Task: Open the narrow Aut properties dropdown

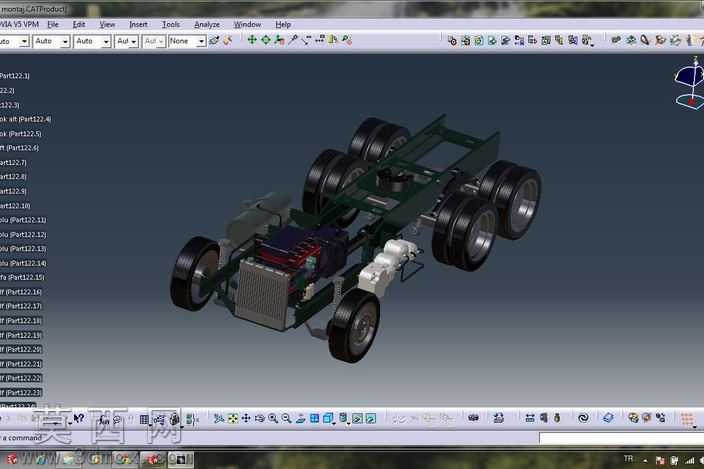Action: coord(126,41)
